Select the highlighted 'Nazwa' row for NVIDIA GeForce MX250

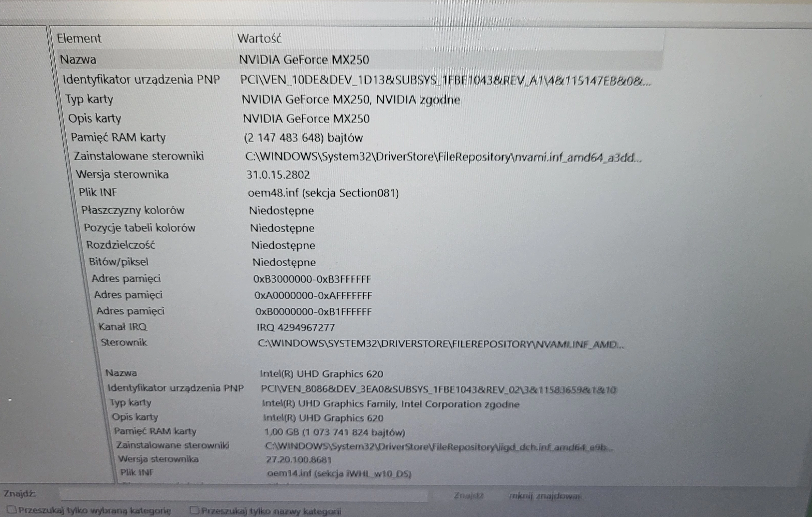tap(360, 60)
